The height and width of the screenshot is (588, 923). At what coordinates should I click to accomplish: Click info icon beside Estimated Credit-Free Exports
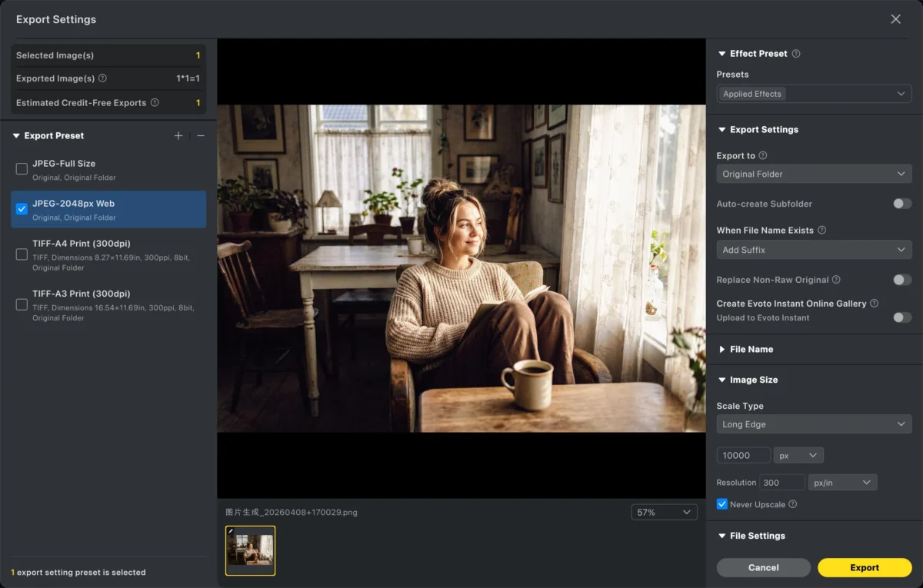(155, 103)
